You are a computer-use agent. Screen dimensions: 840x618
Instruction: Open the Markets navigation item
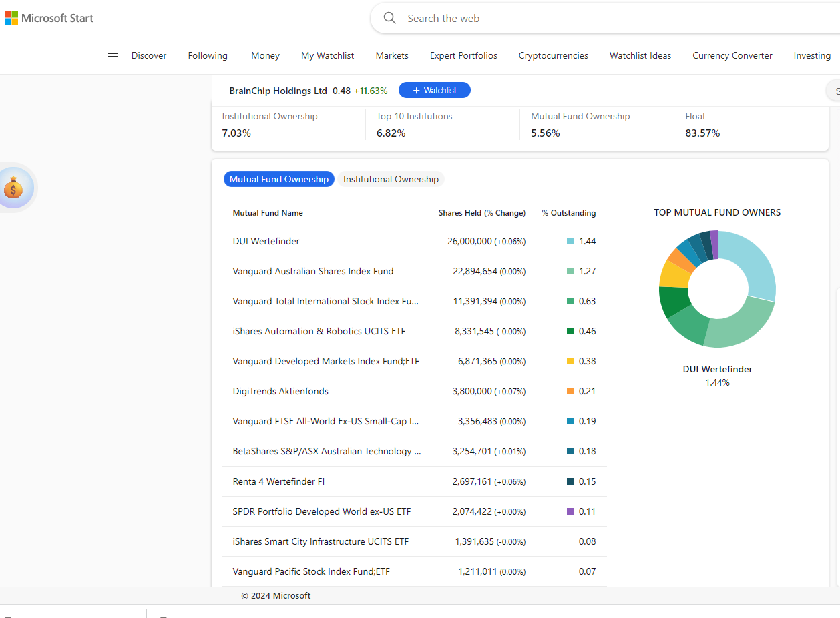[392, 56]
